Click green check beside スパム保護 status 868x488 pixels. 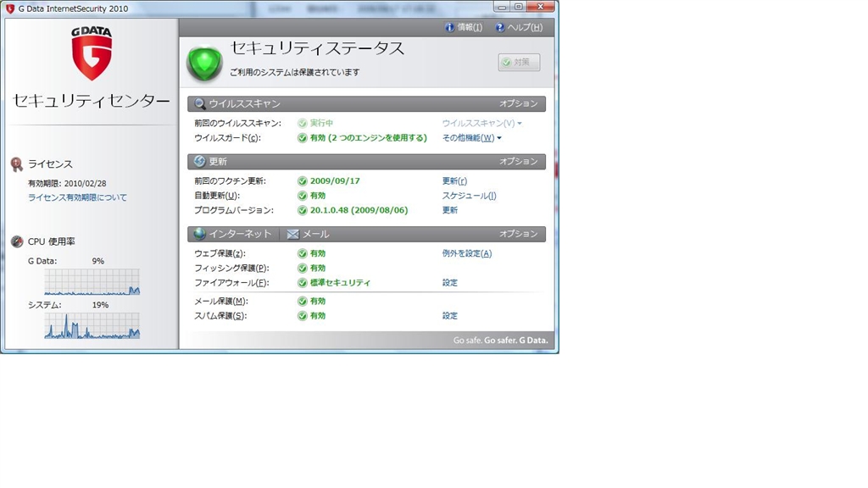303,316
